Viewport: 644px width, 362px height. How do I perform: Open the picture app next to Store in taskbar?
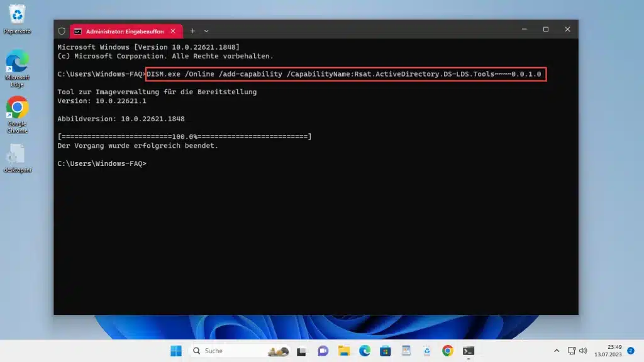tap(406, 351)
